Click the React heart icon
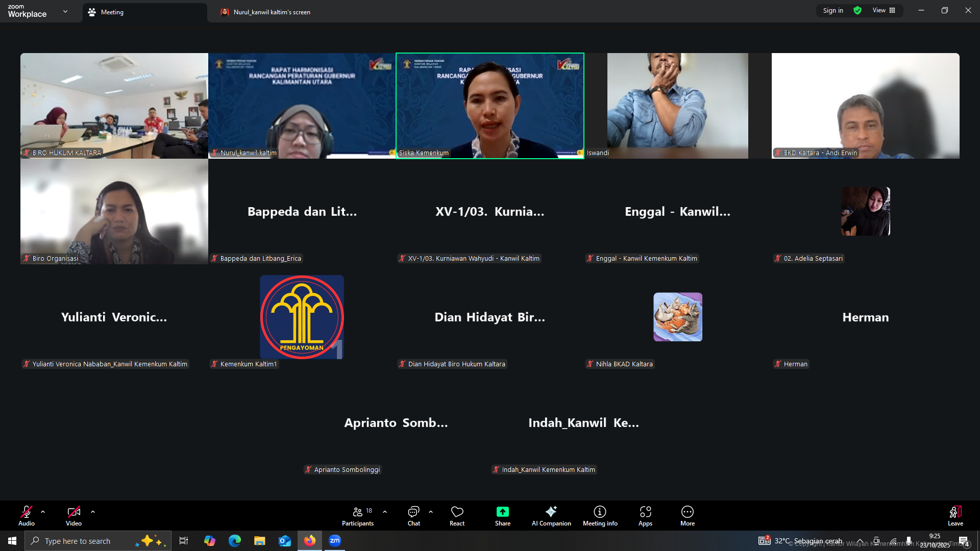 [457, 515]
